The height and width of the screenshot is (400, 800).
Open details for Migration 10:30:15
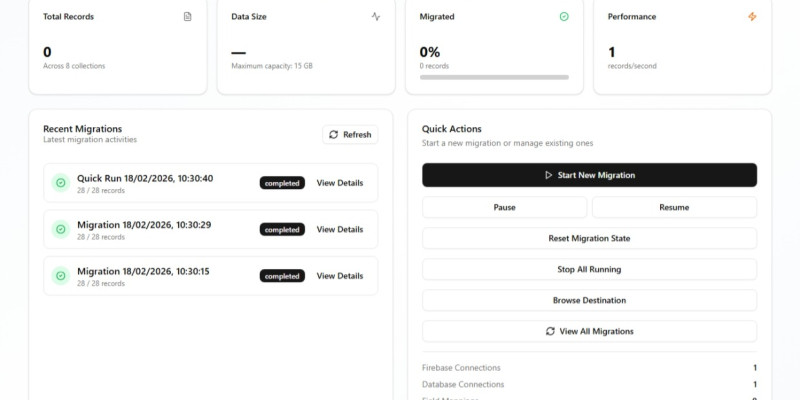(x=340, y=275)
